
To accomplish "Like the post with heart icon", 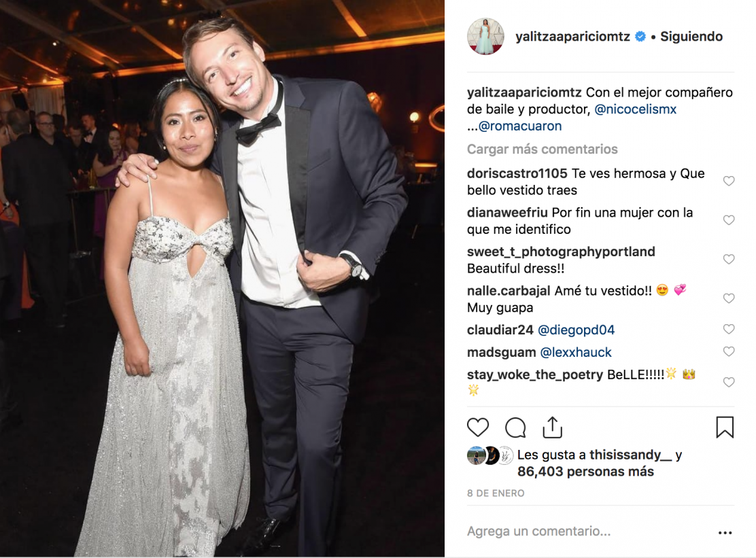I will coord(478,428).
